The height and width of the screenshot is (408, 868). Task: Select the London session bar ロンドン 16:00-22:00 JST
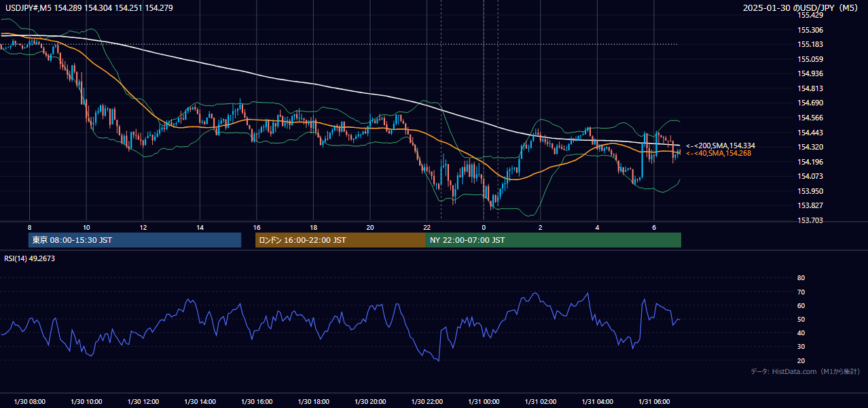pyautogui.click(x=340, y=240)
